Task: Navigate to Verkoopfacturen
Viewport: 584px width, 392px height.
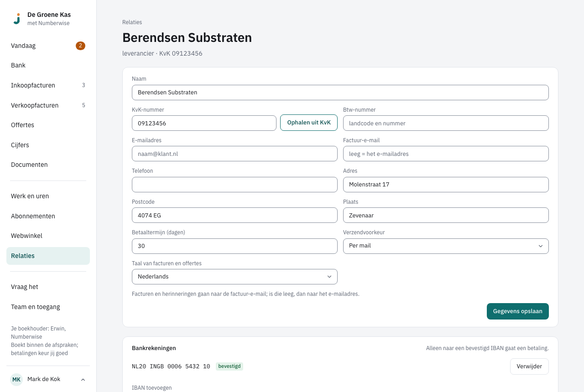Action: [48, 105]
